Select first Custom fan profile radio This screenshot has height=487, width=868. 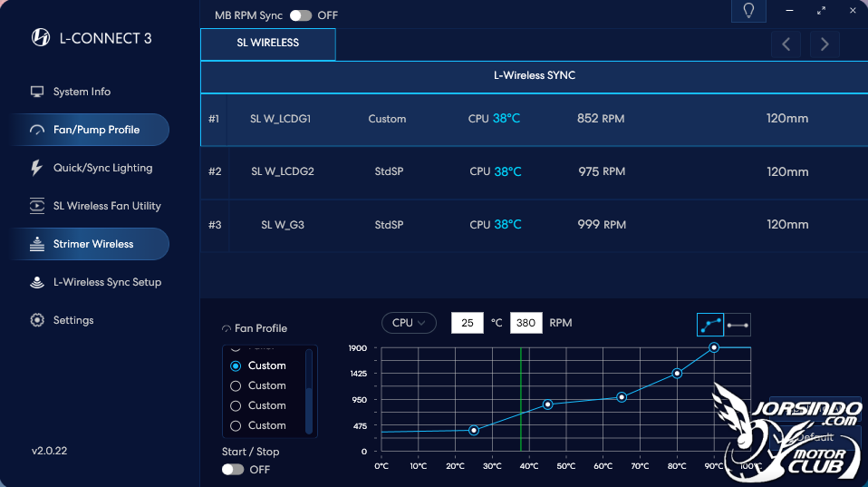[x=236, y=365]
